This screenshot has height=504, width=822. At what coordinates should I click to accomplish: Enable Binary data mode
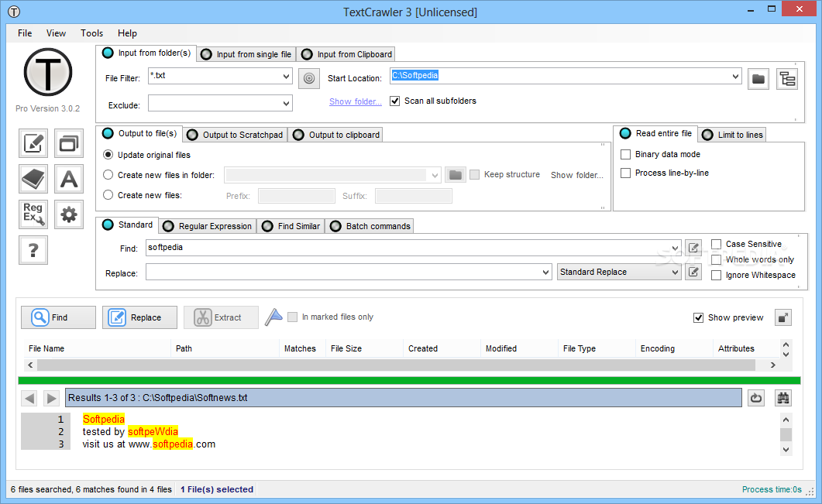pyautogui.click(x=625, y=155)
